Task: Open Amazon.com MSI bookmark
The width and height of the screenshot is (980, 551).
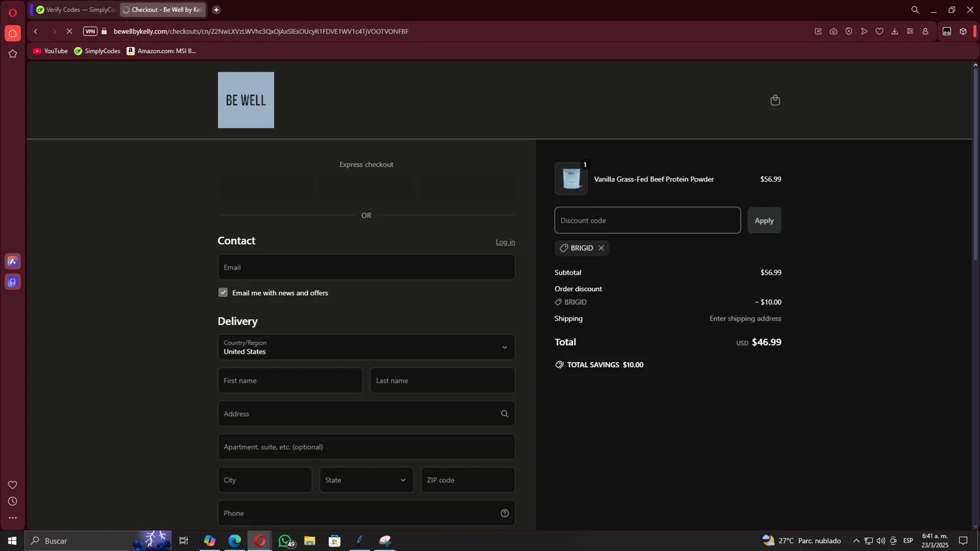Action: [x=161, y=51]
